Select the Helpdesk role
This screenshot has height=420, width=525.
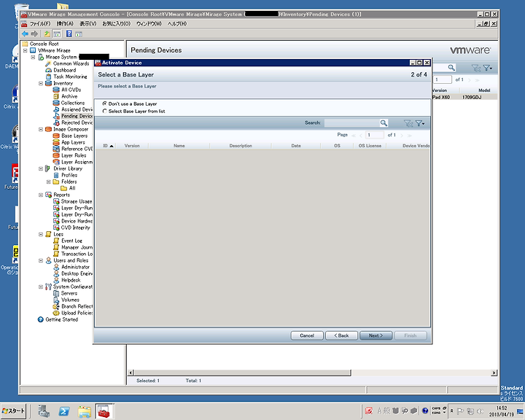(71, 280)
